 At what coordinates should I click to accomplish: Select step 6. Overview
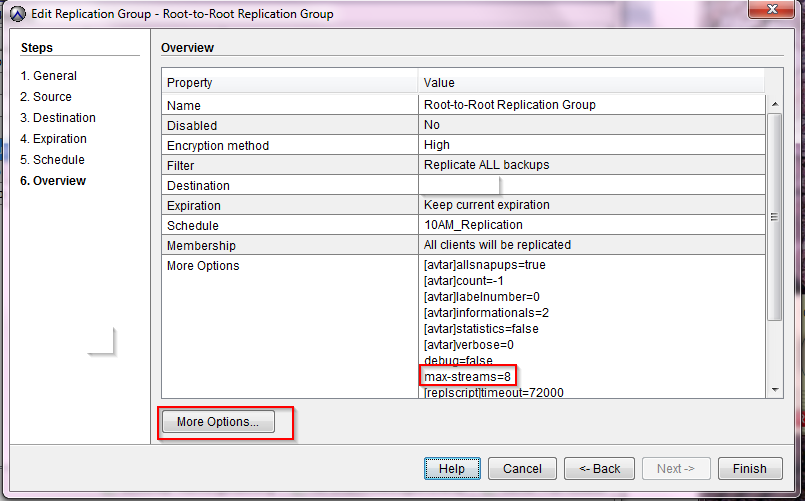pos(53,181)
